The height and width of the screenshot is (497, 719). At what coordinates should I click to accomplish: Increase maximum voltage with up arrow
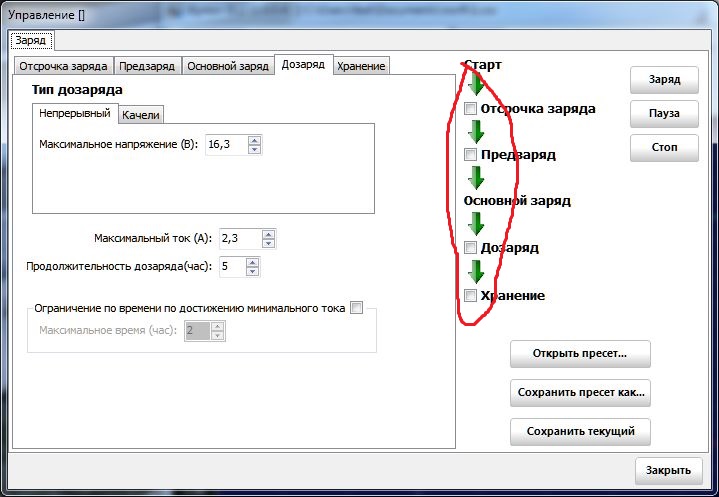click(254, 140)
